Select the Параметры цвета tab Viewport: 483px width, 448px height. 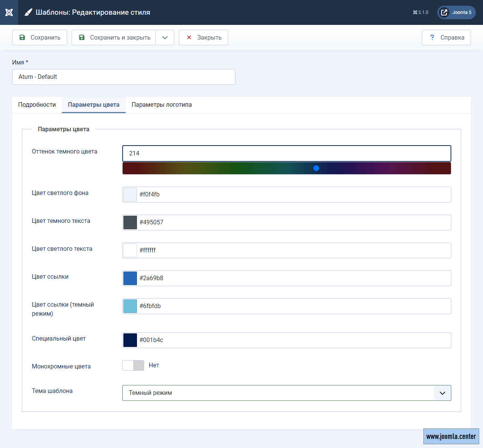(x=94, y=105)
